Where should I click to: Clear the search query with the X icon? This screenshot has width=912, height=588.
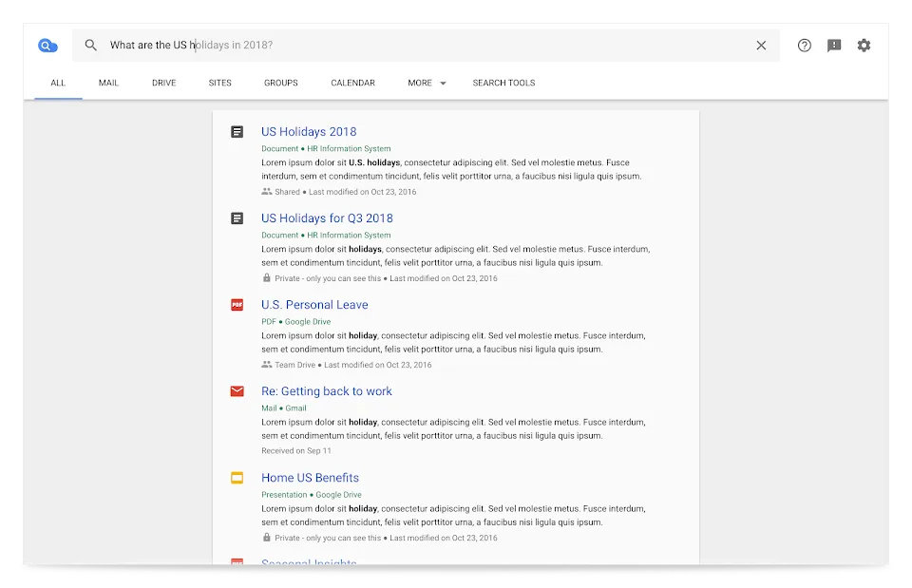[761, 45]
